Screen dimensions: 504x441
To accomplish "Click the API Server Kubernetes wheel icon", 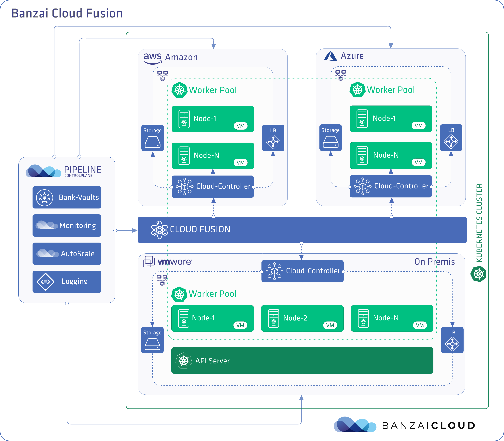I will (x=184, y=361).
